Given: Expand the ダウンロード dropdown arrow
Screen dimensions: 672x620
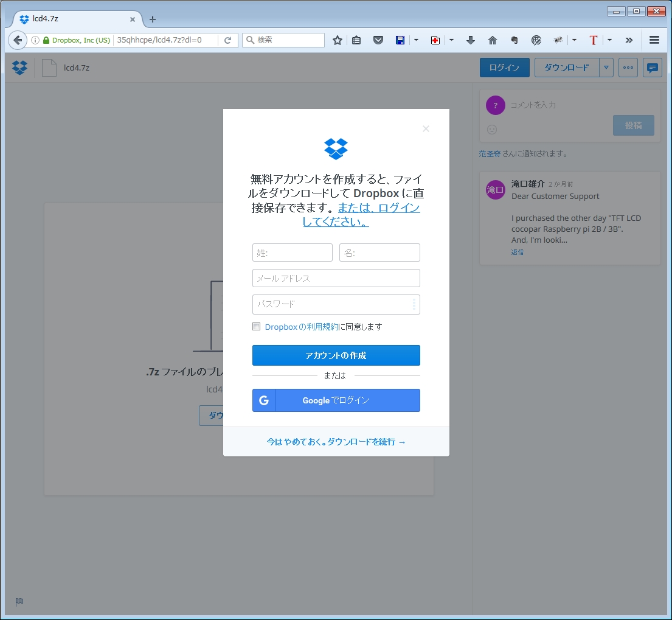Looking at the screenshot, I should pyautogui.click(x=606, y=68).
